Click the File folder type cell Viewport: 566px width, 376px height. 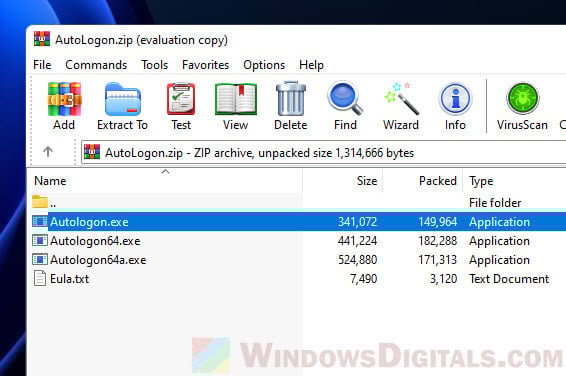click(495, 203)
